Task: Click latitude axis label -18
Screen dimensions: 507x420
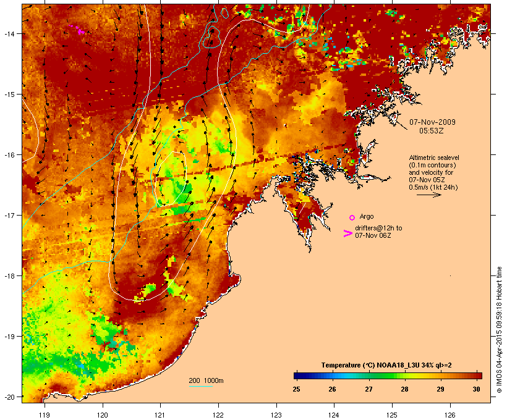Action: (x=9, y=275)
